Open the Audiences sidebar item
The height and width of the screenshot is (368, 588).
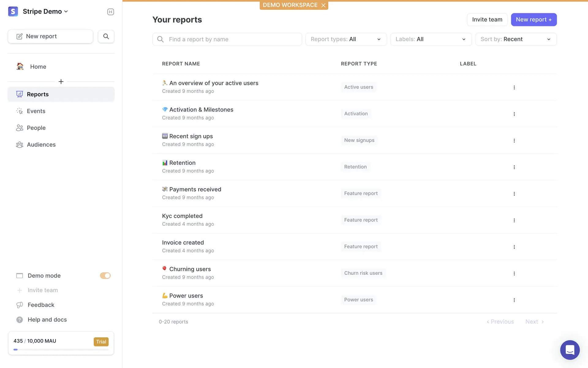point(41,144)
